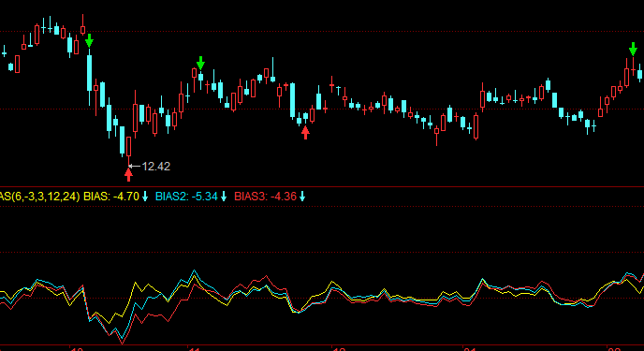Click the red BIAS3: -4.36 readout
This screenshot has width=644, height=351.
265,197
